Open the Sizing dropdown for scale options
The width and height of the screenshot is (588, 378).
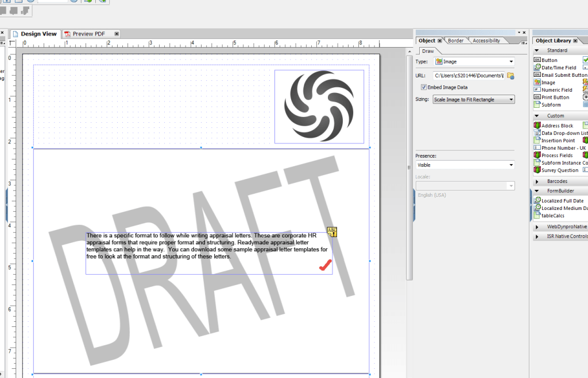510,99
